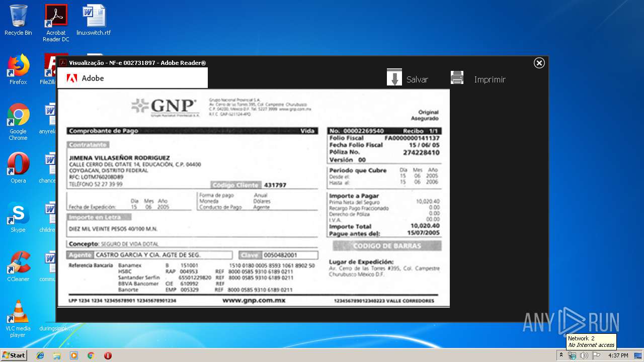Image resolution: width=644 pixels, height=362 pixels.
Task: Open the media player taskbar icon
Action: coord(74,355)
